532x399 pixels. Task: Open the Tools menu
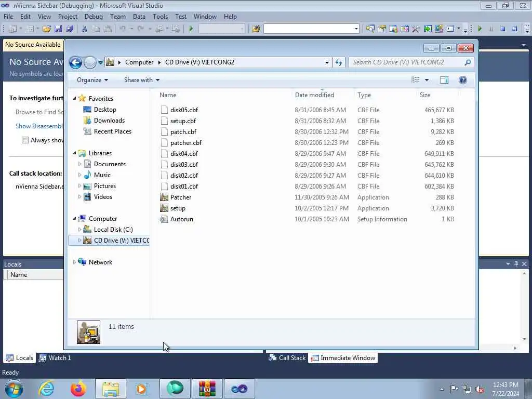pyautogui.click(x=160, y=17)
